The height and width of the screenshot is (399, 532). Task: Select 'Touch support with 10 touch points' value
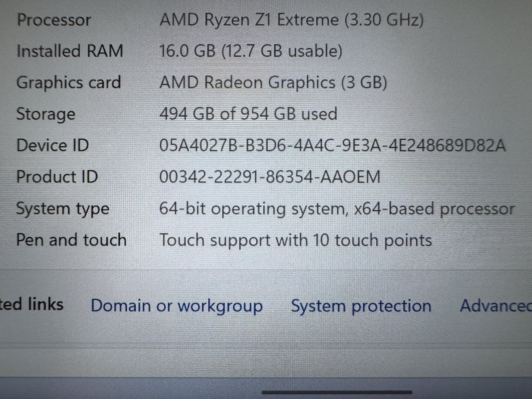click(296, 241)
